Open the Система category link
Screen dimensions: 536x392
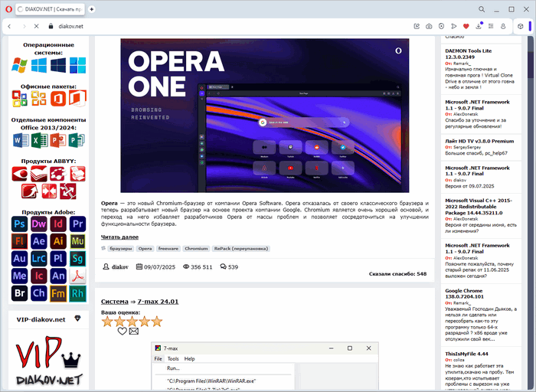115,302
